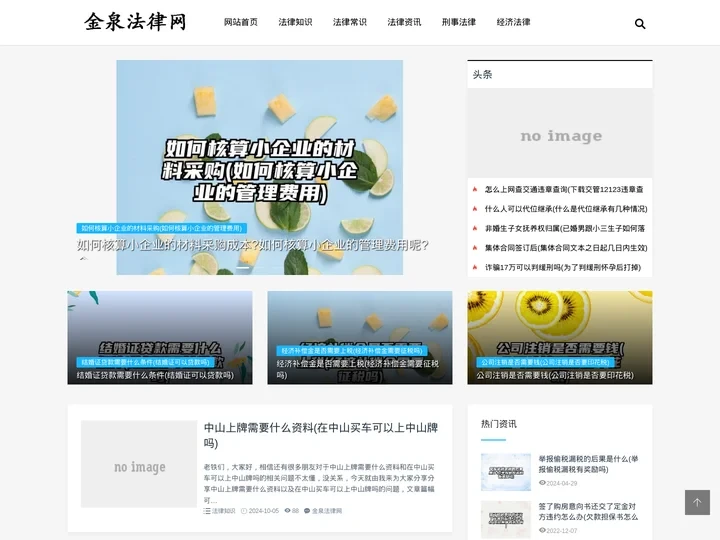
Task: Open 经济法律 navigation item
Action: (x=513, y=22)
